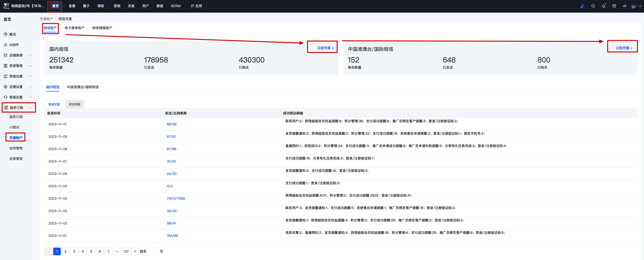The image size is (644, 260).
Task: Switch to the 发送明细 tab
Action: (75, 104)
